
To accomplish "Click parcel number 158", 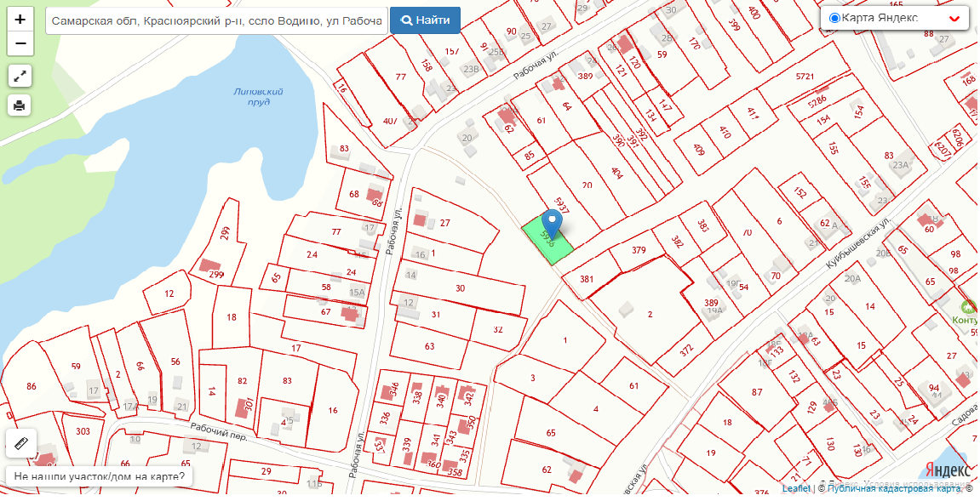I will 427,65.
